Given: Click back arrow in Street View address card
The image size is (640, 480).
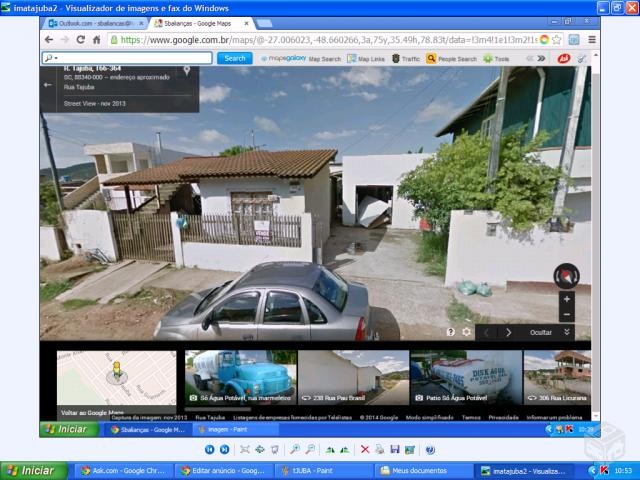Looking at the screenshot, I should [x=47, y=85].
